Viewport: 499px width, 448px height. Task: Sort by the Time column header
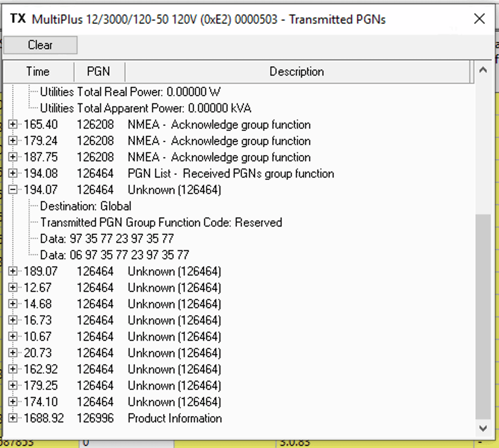[x=38, y=71]
